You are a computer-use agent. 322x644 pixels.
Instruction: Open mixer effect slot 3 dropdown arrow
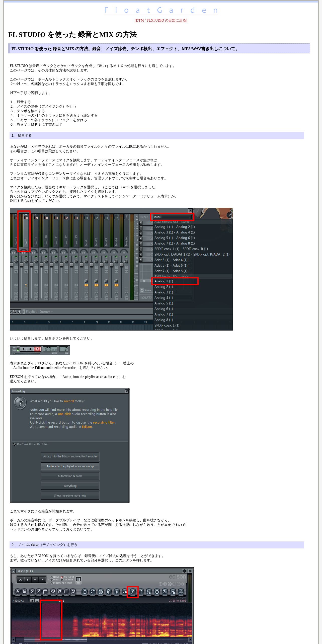tap(141, 233)
